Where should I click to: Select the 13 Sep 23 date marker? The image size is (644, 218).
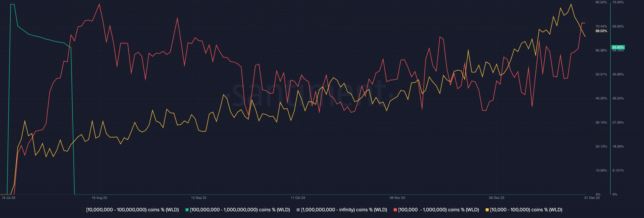point(199,198)
